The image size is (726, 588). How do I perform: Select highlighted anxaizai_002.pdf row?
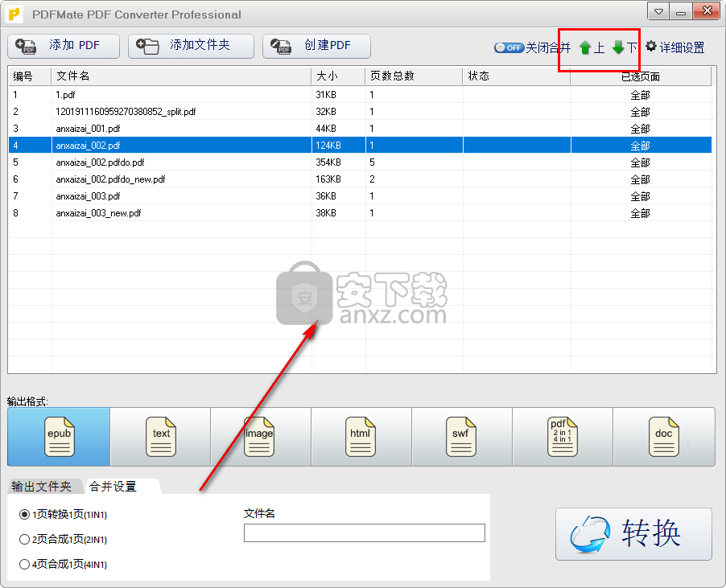tap(360, 146)
